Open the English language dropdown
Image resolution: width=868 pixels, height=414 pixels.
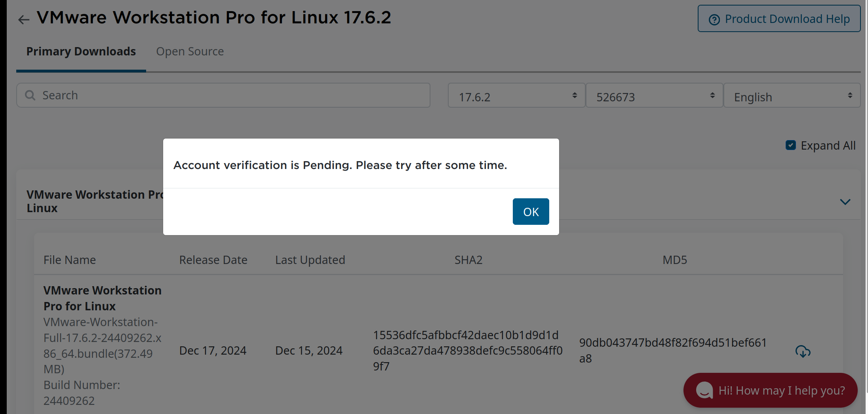(x=792, y=96)
